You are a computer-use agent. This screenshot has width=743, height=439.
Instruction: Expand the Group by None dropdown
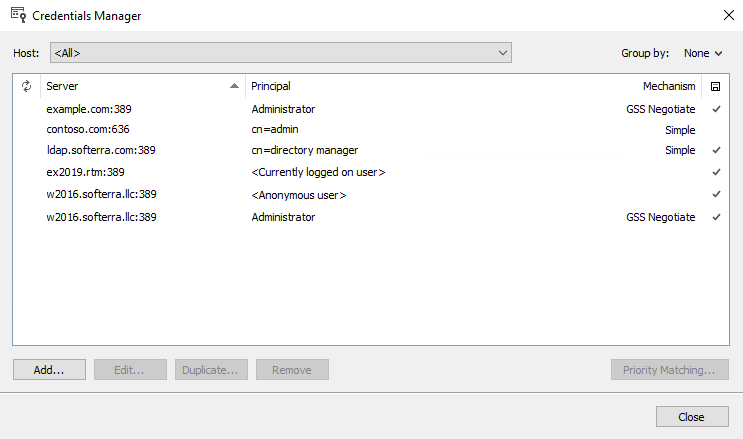click(703, 53)
